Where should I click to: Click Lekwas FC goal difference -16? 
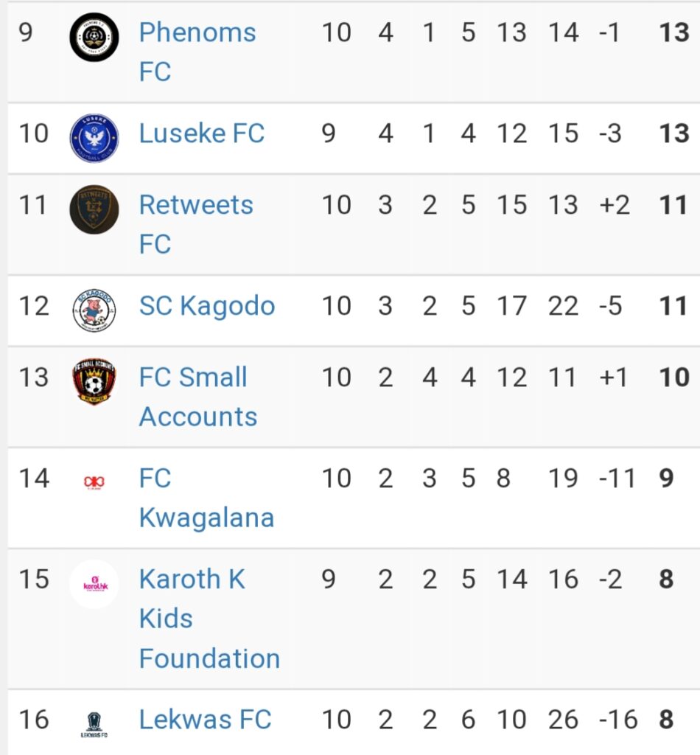[x=618, y=720]
